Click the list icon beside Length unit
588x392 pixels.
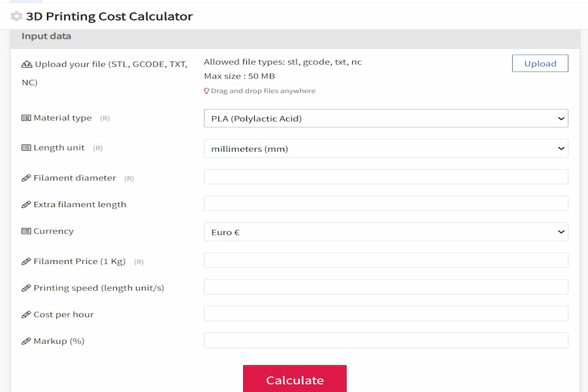(x=26, y=148)
